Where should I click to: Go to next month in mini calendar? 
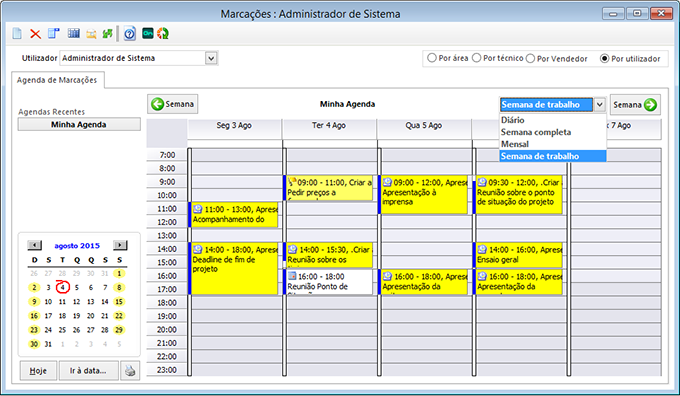(x=120, y=245)
